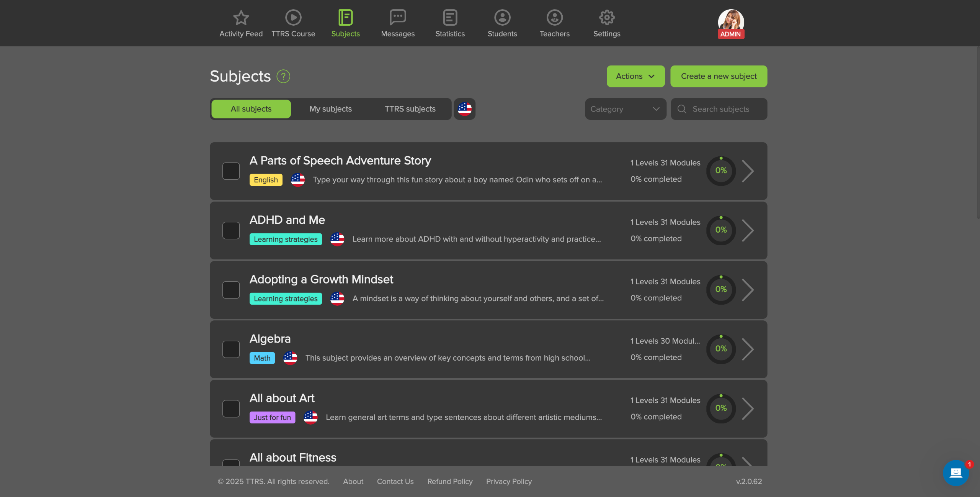Open the live chat support bubble
Image resolution: width=980 pixels, height=497 pixels.
(x=956, y=473)
